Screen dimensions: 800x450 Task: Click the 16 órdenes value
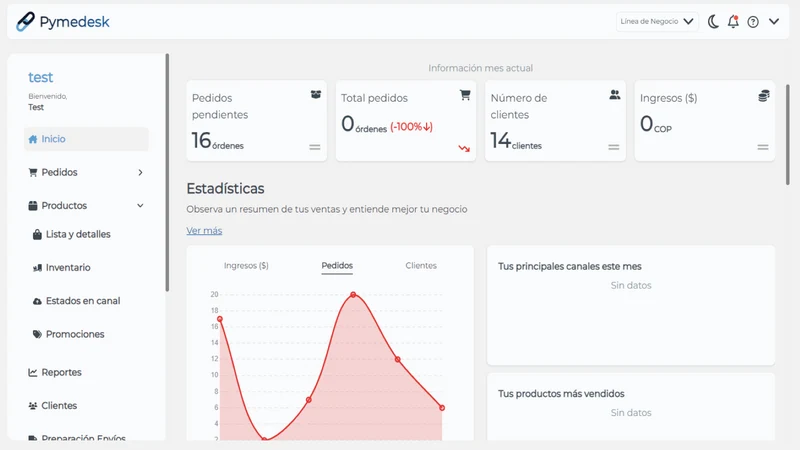[x=217, y=141]
